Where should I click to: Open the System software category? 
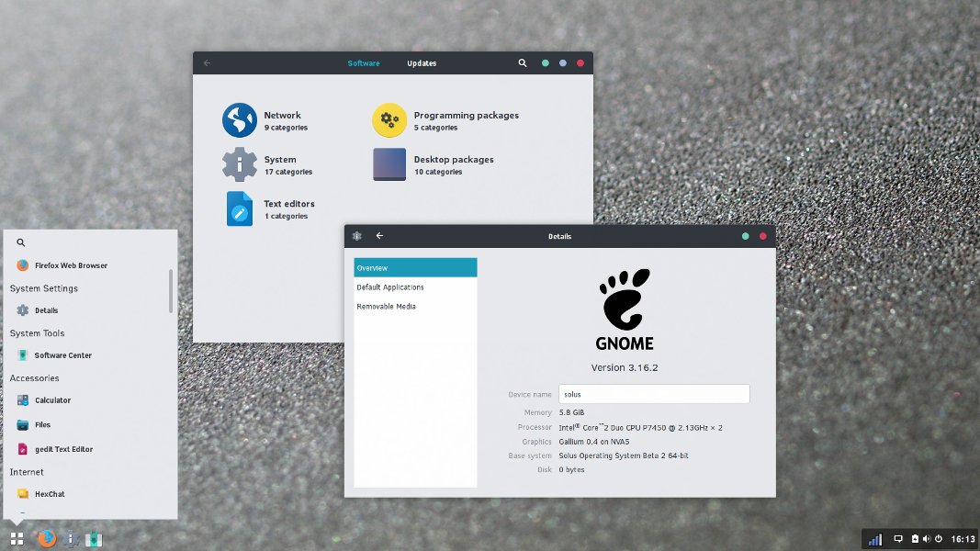click(267, 164)
